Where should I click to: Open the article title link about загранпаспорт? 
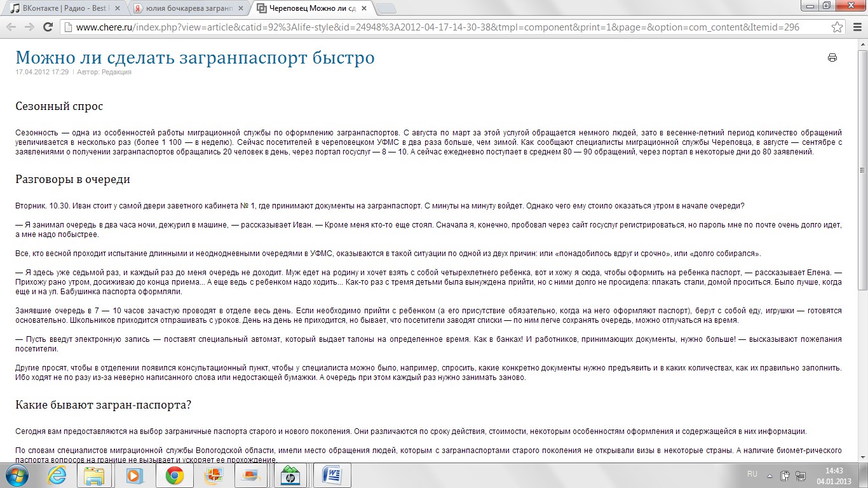(195, 58)
